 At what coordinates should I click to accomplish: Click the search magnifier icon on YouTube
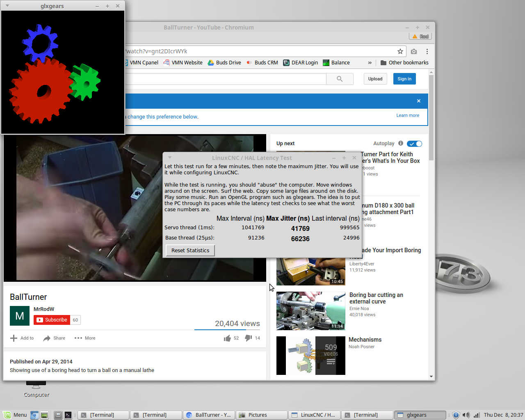point(340,79)
